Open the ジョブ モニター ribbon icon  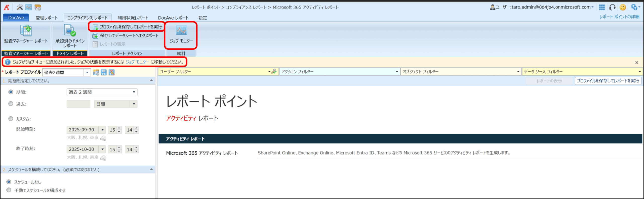pyautogui.click(x=181, y=31)
